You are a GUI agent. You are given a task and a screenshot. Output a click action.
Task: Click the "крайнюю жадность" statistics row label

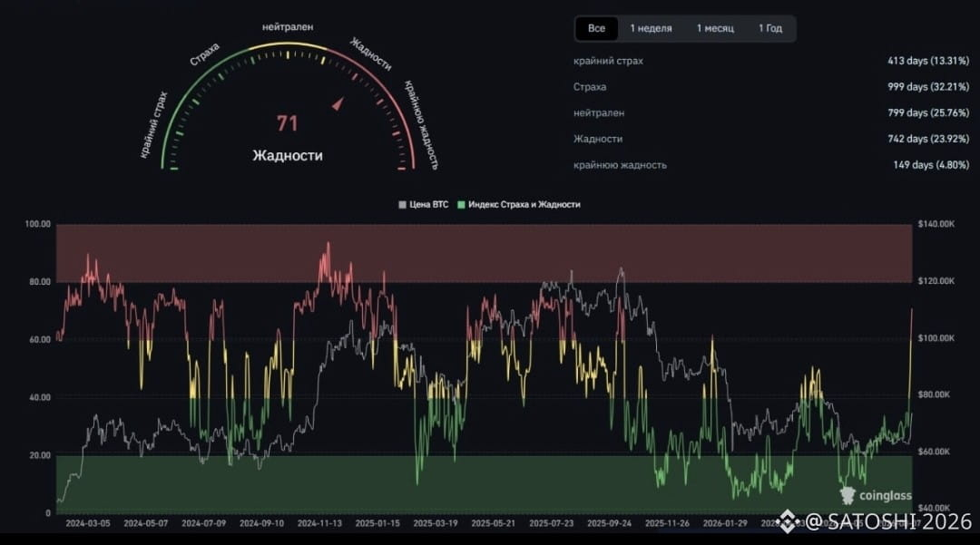coord(620,165)
